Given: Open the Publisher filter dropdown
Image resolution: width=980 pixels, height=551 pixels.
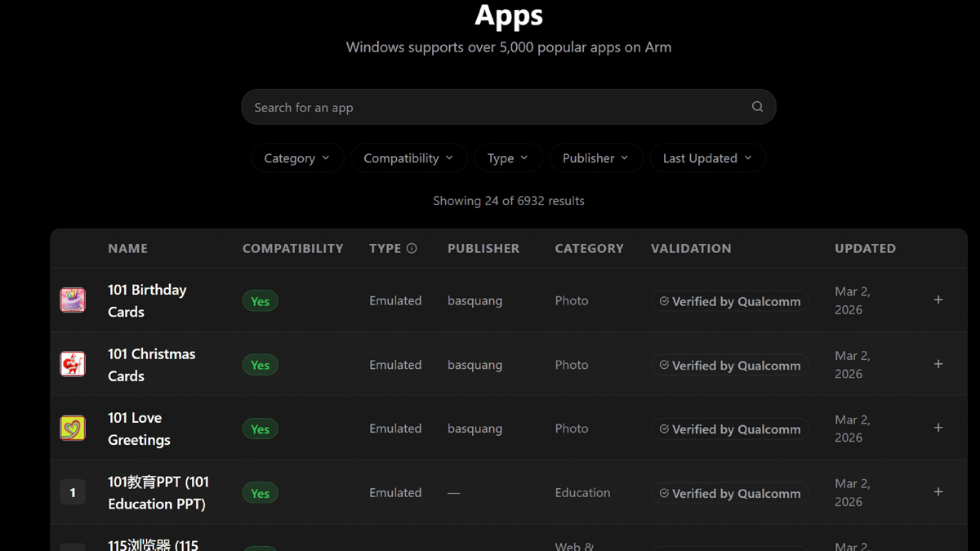Looking at the screenshot, I should tap(596, 158).
